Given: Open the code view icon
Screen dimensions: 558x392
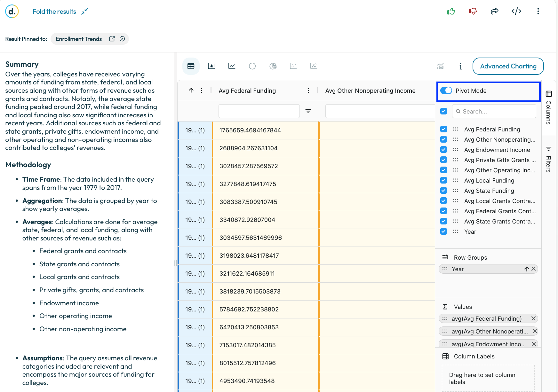Looking at the screenshot, I should (516, 12).
